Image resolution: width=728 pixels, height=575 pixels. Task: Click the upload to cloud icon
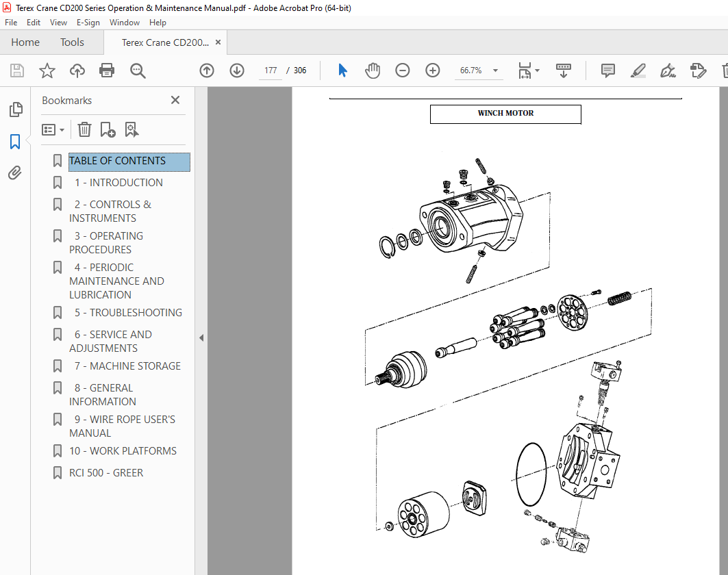click(x=77, y=71)
